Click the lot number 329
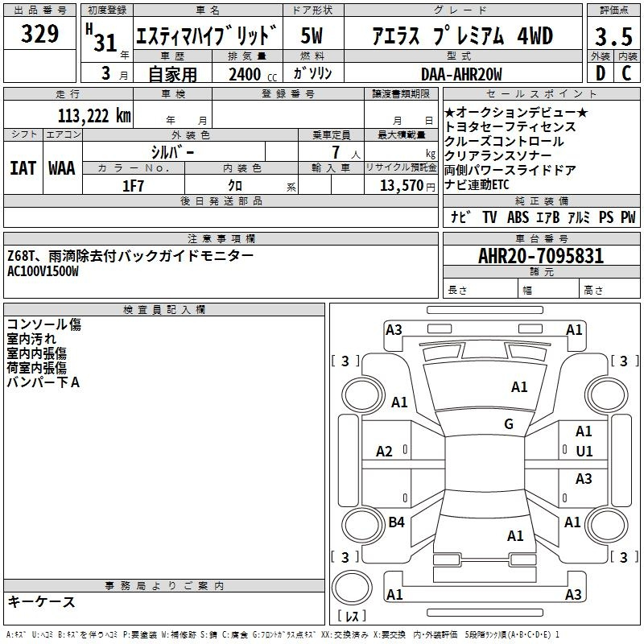 pos(39,35)
